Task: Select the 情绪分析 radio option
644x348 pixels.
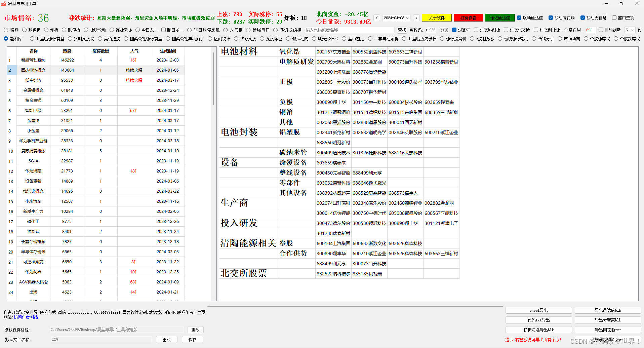Action: click(x=534, y=39)
